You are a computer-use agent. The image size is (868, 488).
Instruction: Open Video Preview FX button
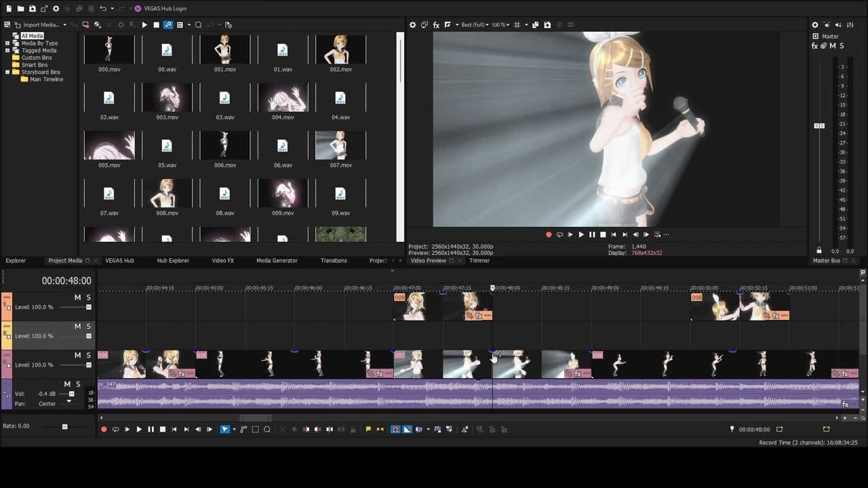436,25
